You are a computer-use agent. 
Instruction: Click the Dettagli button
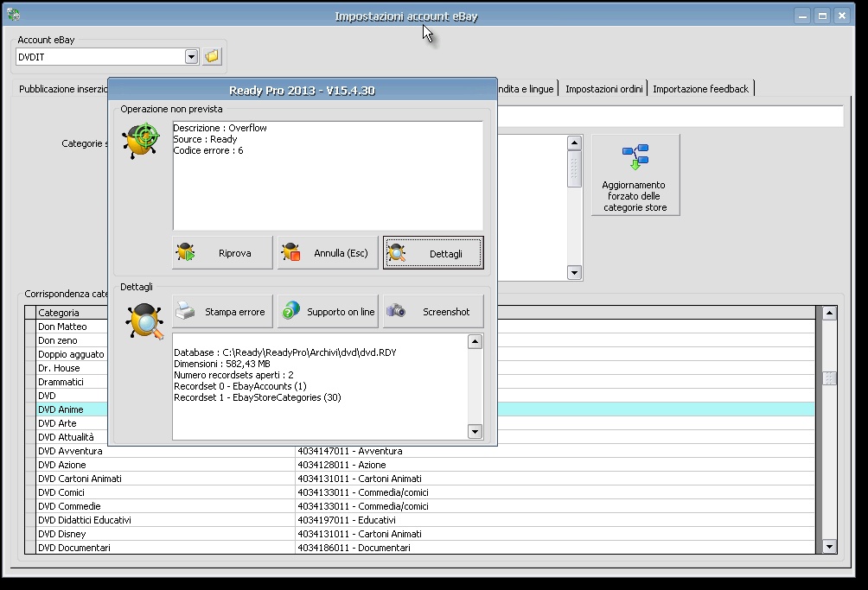click(433, 253)
